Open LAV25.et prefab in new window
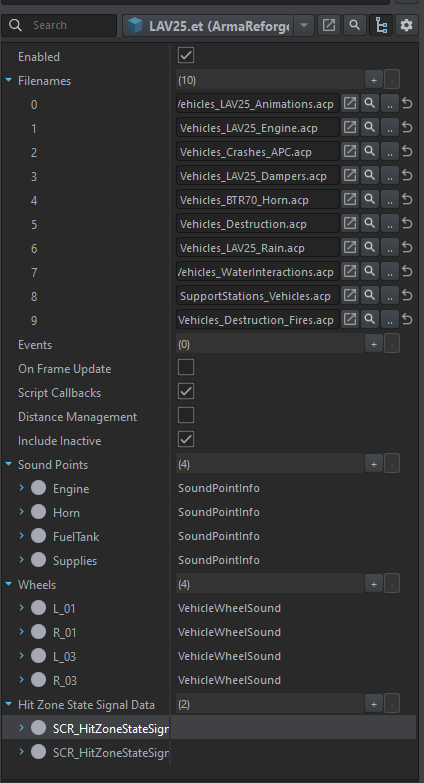The height and width of the screenshot is (783, 424). pos(329,25)
